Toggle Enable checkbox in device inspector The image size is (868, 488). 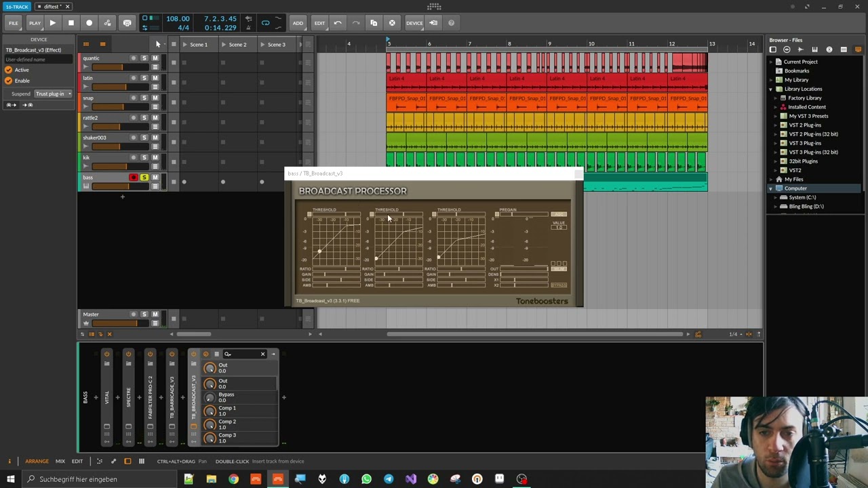[8, 81]
